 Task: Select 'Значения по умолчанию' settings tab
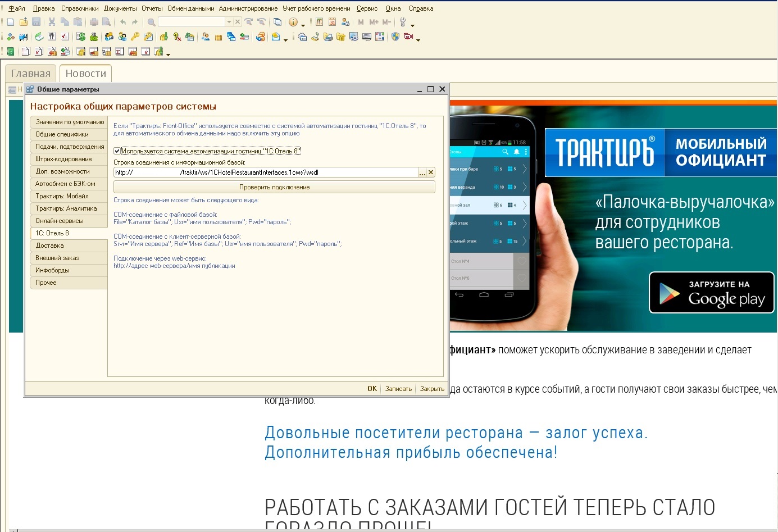[x=69, y=122]
